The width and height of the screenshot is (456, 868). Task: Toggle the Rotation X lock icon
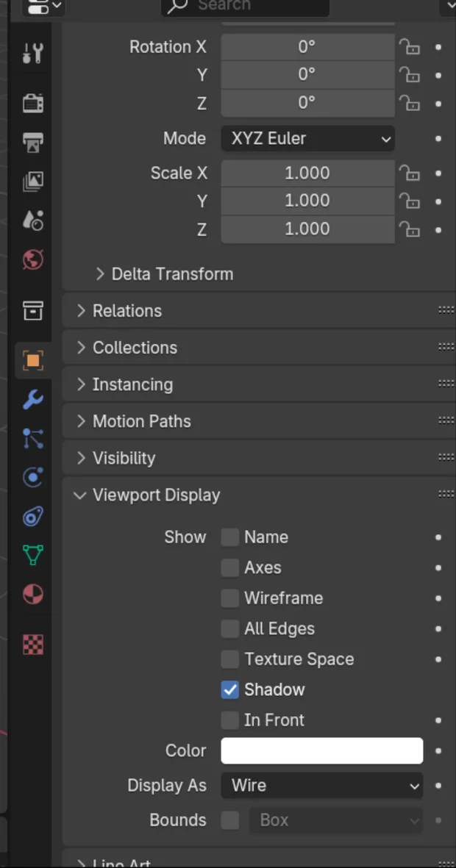coord(409,47)
